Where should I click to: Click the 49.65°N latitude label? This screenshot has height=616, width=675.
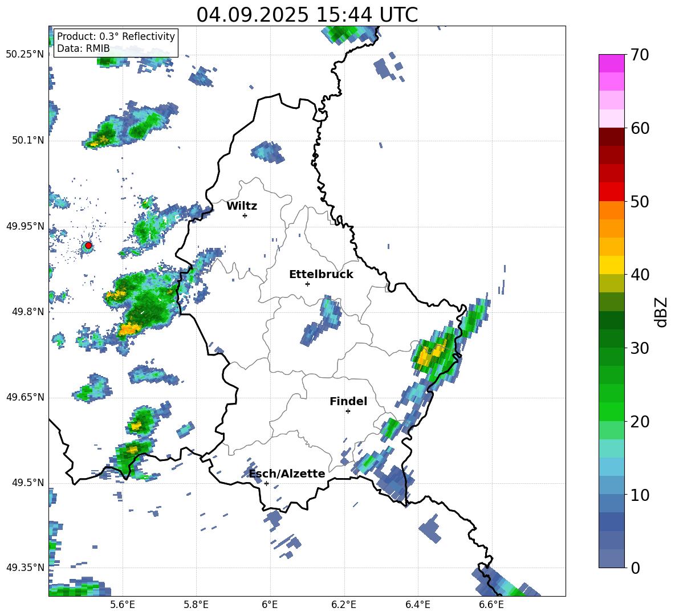coord(25,397)
